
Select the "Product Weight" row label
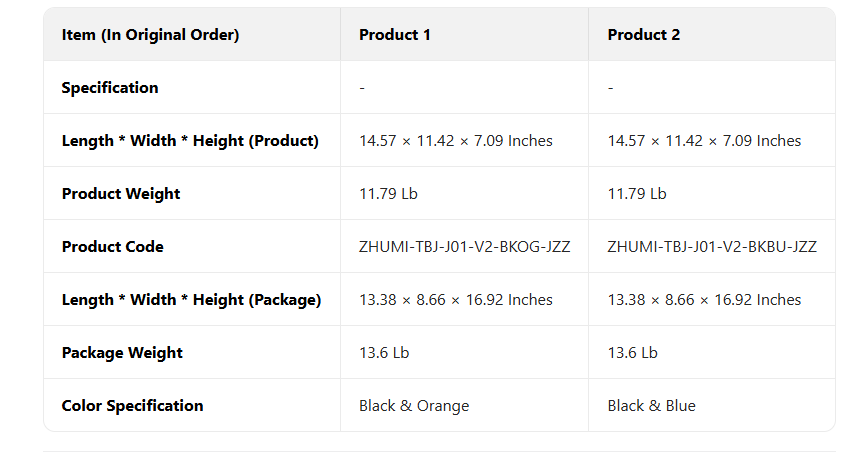tap(121, 194)
